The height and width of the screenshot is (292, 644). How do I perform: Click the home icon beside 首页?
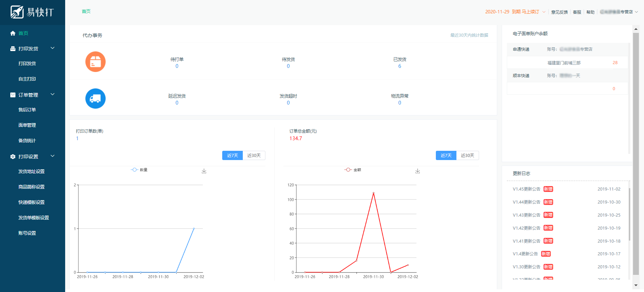pyautogui.click(x=13, y=33)
